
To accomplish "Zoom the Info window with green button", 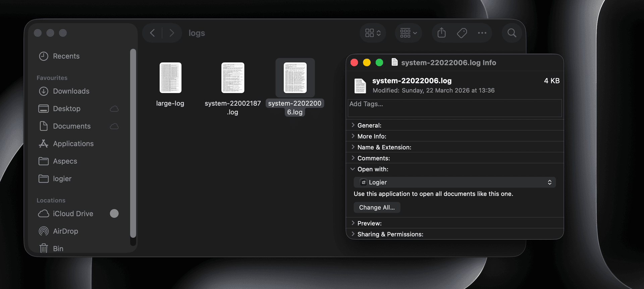I will [379, 62].
